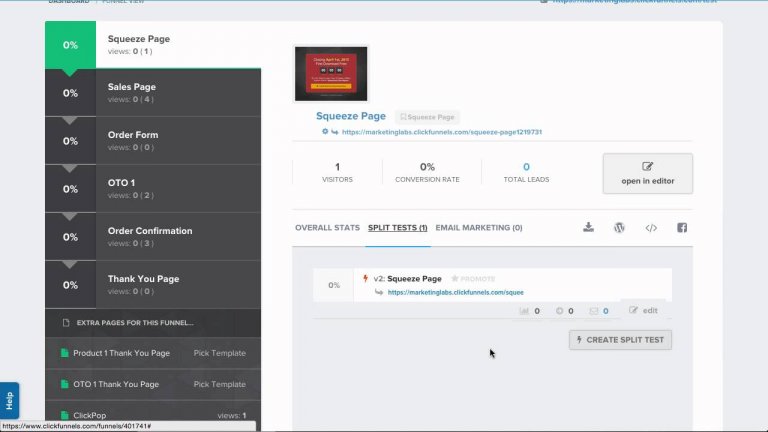
Task: Pick Template for Product 1 Thank You Page
Action: coord(219,353)
